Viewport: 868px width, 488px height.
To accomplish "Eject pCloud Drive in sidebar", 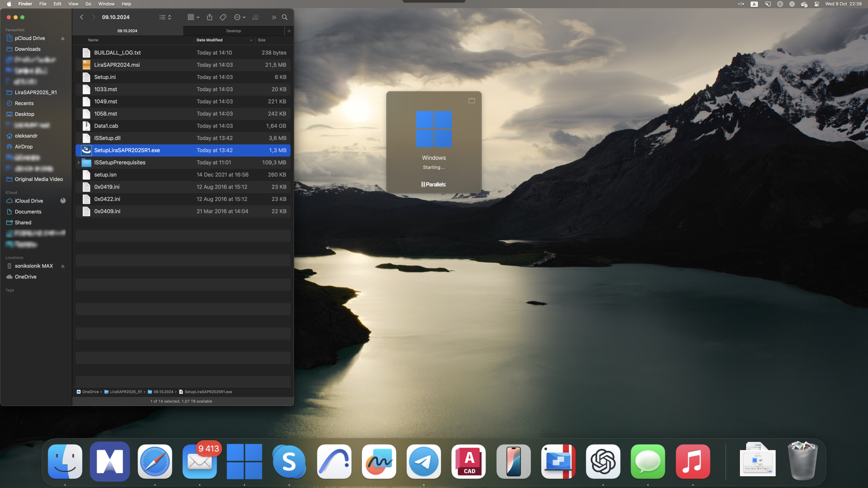I will coord(63,39).
